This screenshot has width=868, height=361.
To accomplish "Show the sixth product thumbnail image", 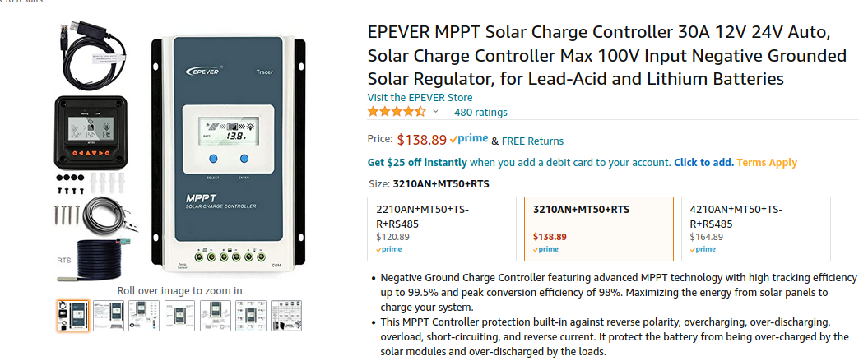I will (250, 316).
